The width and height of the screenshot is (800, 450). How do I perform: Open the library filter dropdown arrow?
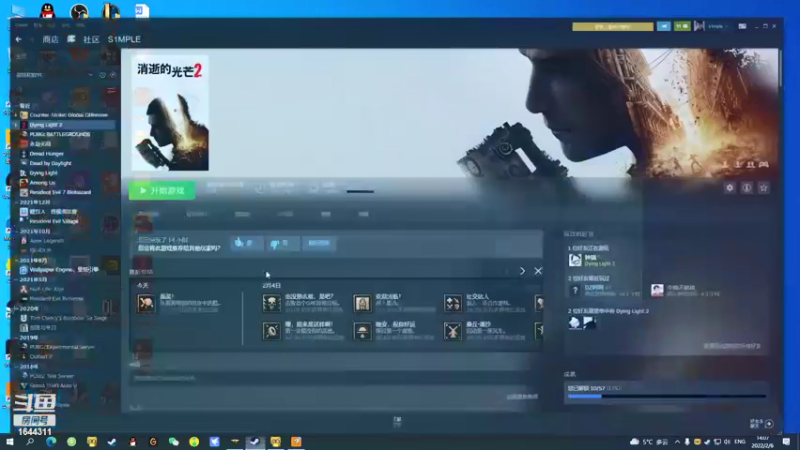pos(90,75)
